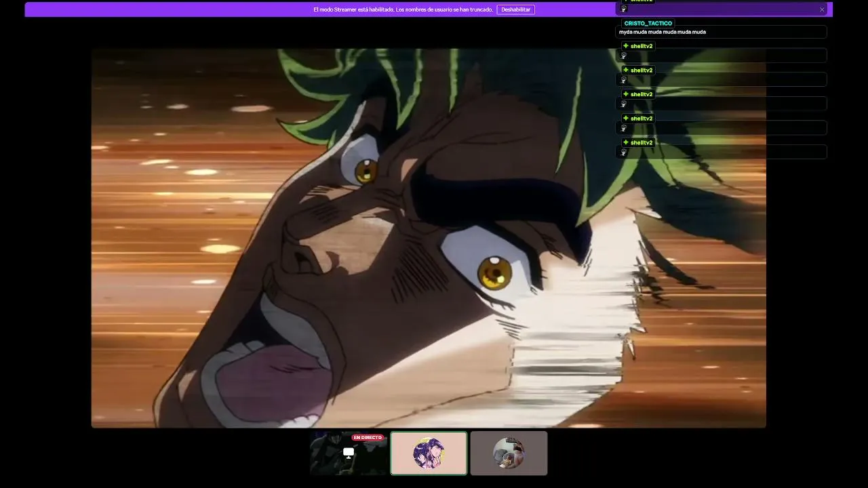
Task: Open CRISTO_TACTICO's username in chat overlay
Action: tap(648, 23)
